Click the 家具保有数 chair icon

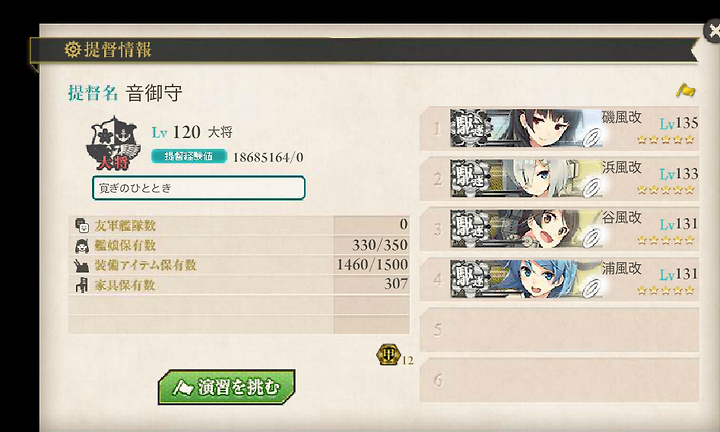tap(82, 285)
